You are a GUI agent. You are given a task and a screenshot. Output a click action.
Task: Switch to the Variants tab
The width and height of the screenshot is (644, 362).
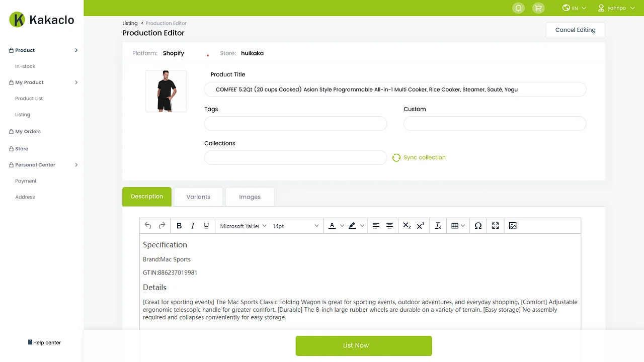tap(198, 197)
